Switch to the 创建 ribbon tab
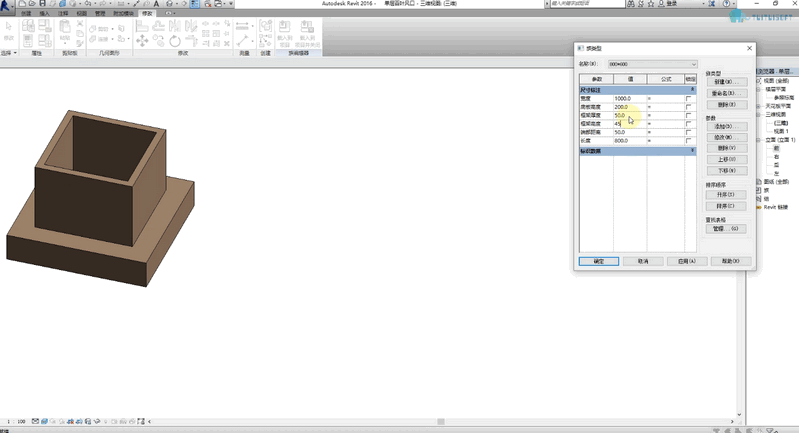799x433 pixels. (x=26, y=13)
